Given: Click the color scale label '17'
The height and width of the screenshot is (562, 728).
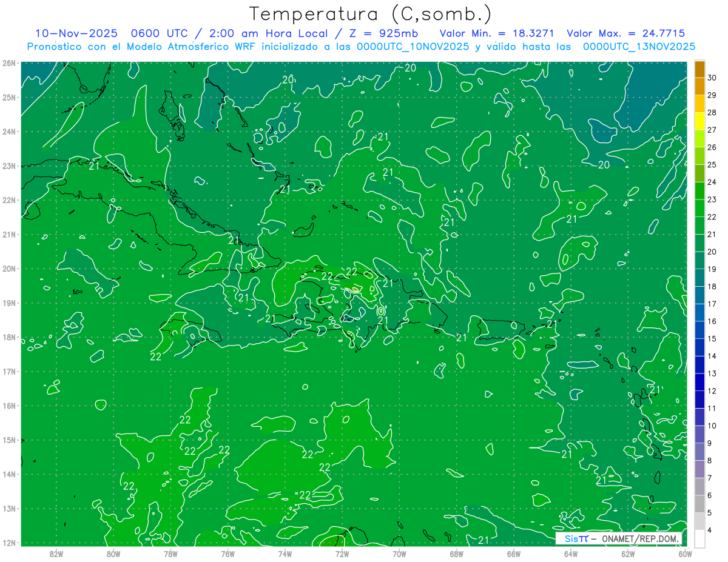Looking at the screenshot, I should (x=712, y=304).
